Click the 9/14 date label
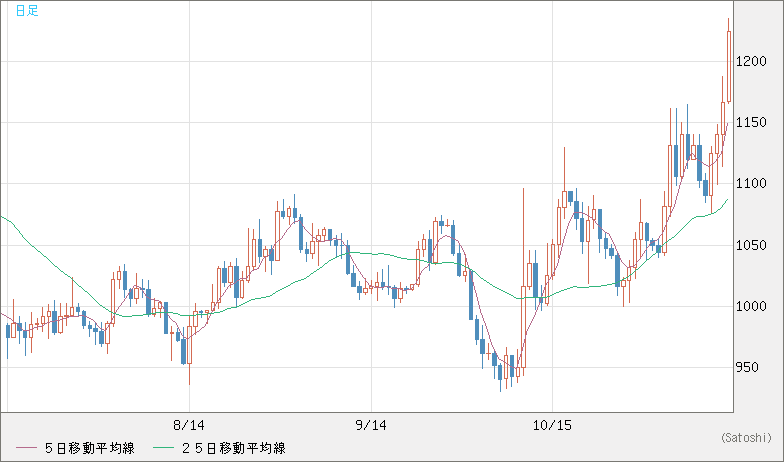Screen dimensions: 784x462 pyautogui.click(x=371, y=426)
